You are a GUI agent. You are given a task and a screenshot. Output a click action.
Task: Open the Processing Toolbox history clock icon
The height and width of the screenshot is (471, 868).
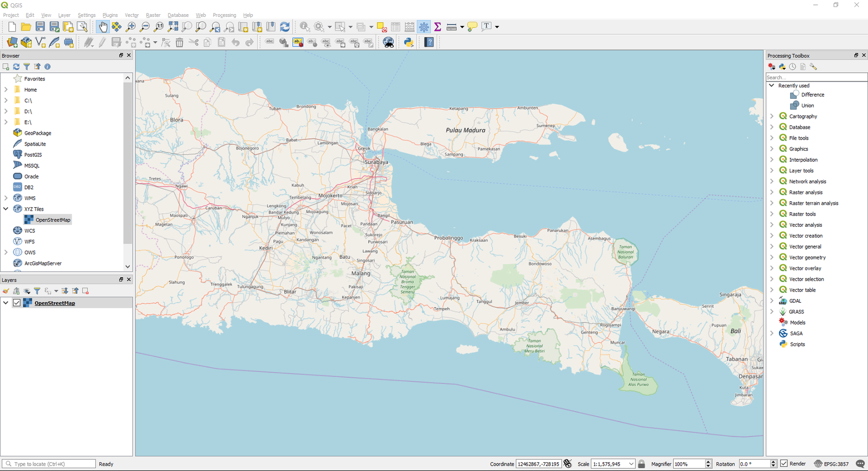pos(793,67)
